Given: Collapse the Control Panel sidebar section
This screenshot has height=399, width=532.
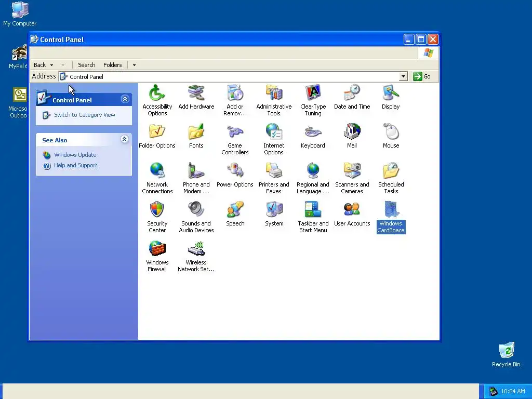Looking at the screenshot, I should tap(125, 99).
